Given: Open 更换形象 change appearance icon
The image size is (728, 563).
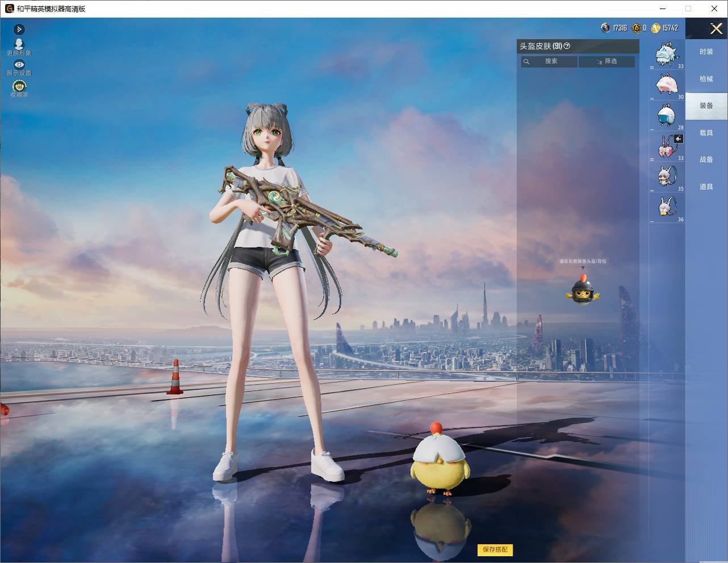Looking at the screenshot, I should pos(19,47).
